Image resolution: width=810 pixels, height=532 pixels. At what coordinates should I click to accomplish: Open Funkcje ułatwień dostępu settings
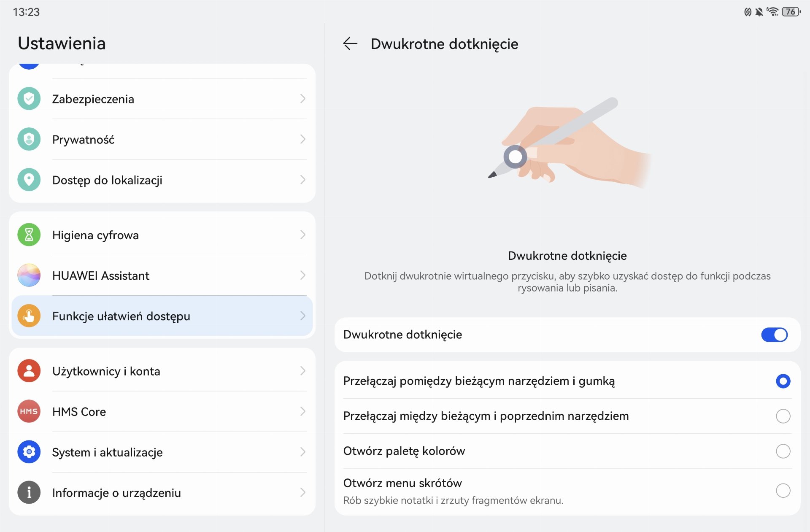[162, 316]
